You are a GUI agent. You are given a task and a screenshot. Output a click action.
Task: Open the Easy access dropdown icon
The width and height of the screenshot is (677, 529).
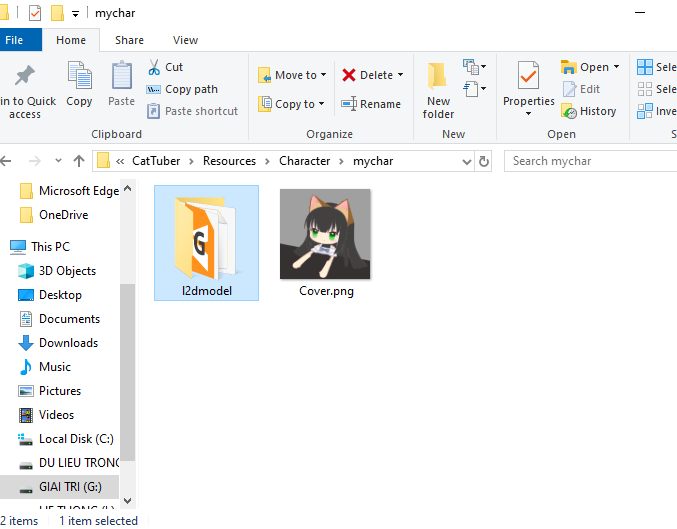tap(475, 89)
